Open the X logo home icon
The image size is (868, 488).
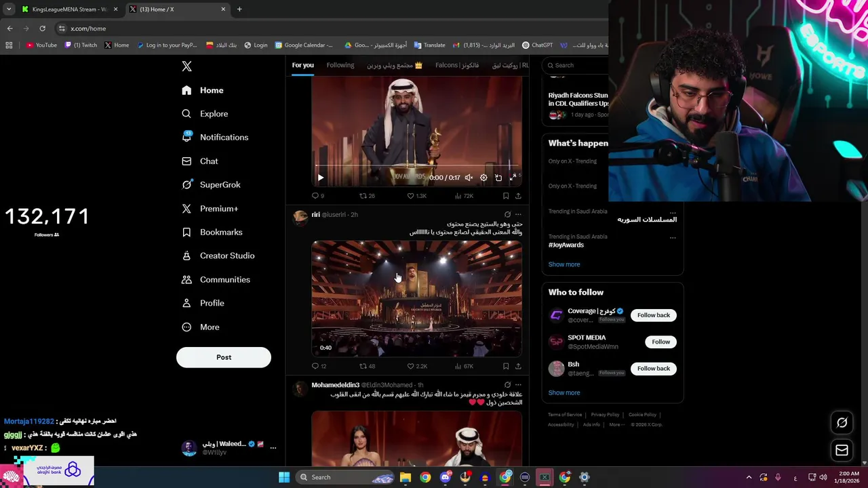186,66
